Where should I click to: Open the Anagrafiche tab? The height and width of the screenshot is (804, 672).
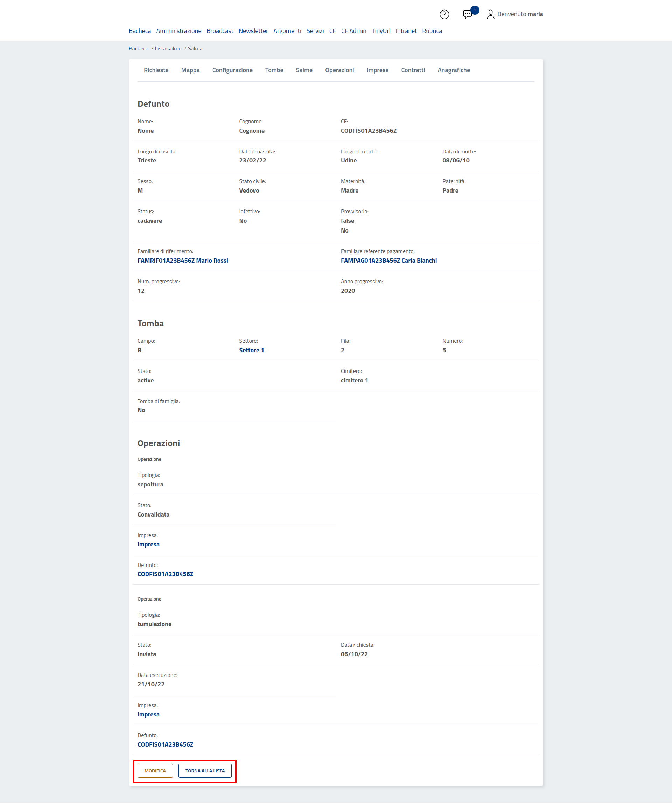pyautogui.click(x=454, y=70)
